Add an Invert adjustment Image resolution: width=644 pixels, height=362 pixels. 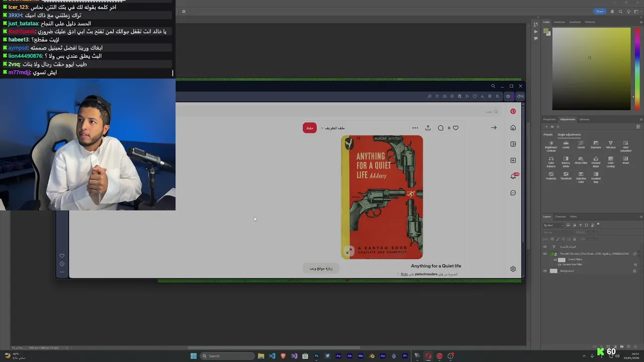click(x=626, y=160)
